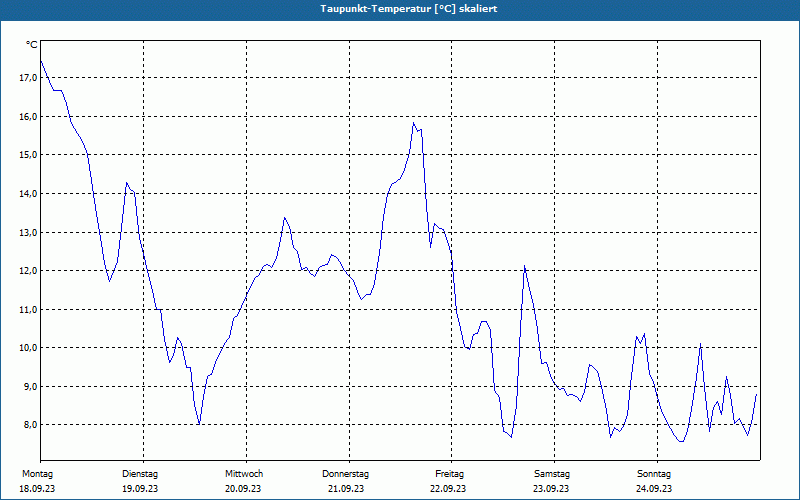The image size is (800, 500).
Task: Click the 22.09.23 date label
Action: (x=448, y=489)
